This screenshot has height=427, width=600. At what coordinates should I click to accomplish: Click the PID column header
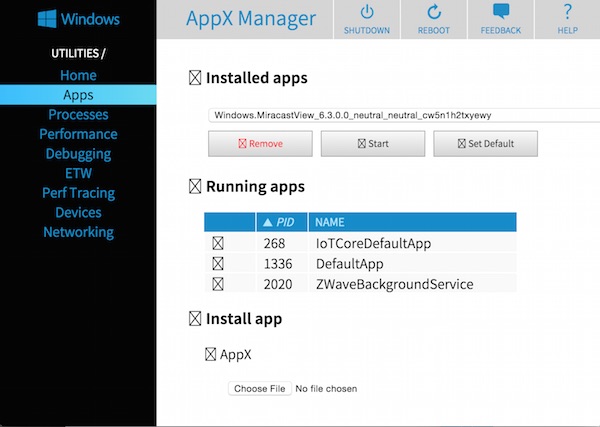282,222
